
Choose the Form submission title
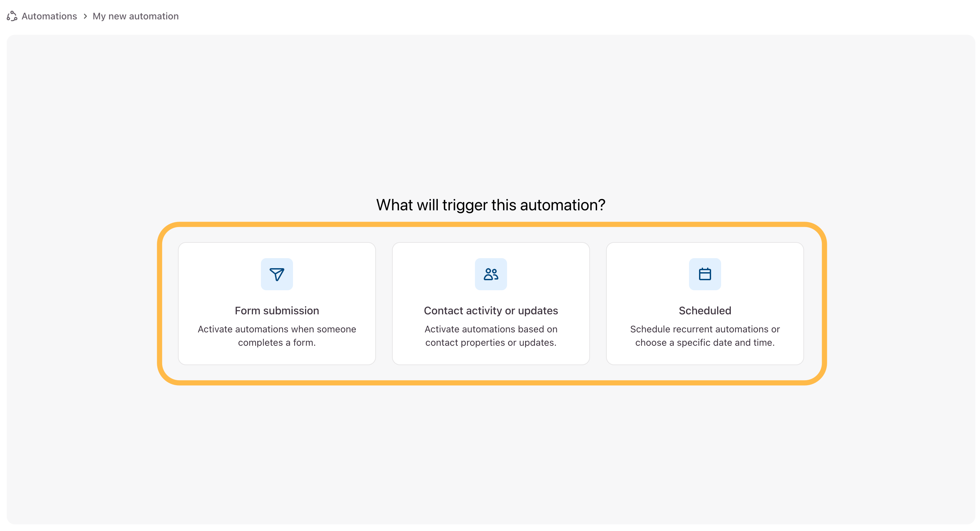coord(277,310)
